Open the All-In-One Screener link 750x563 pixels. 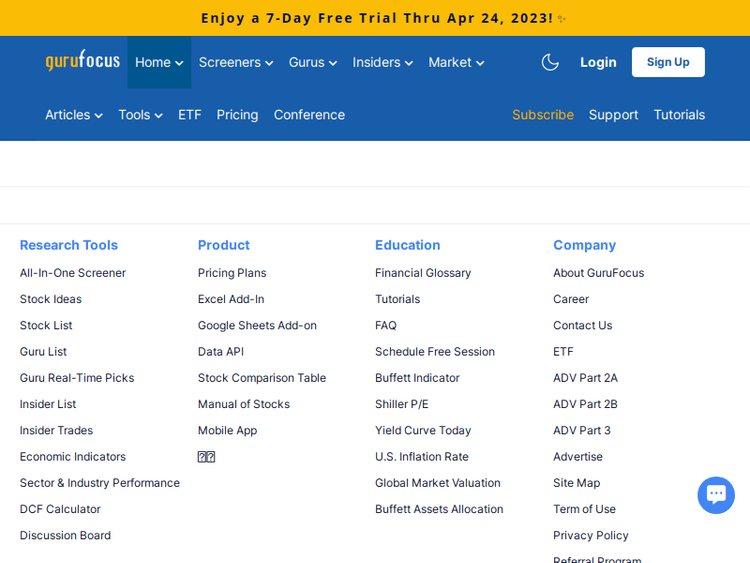[x=73, y=273]
